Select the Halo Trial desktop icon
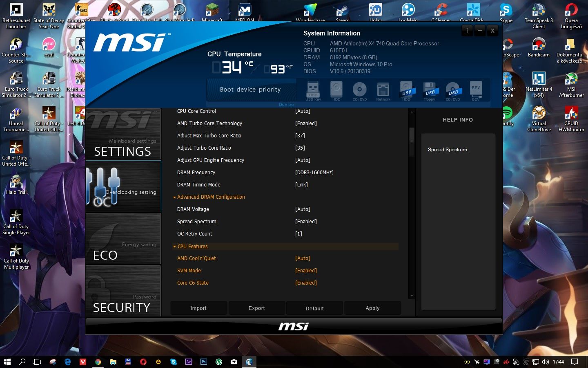This screenshot has width=588, height=368. (16, 185)
